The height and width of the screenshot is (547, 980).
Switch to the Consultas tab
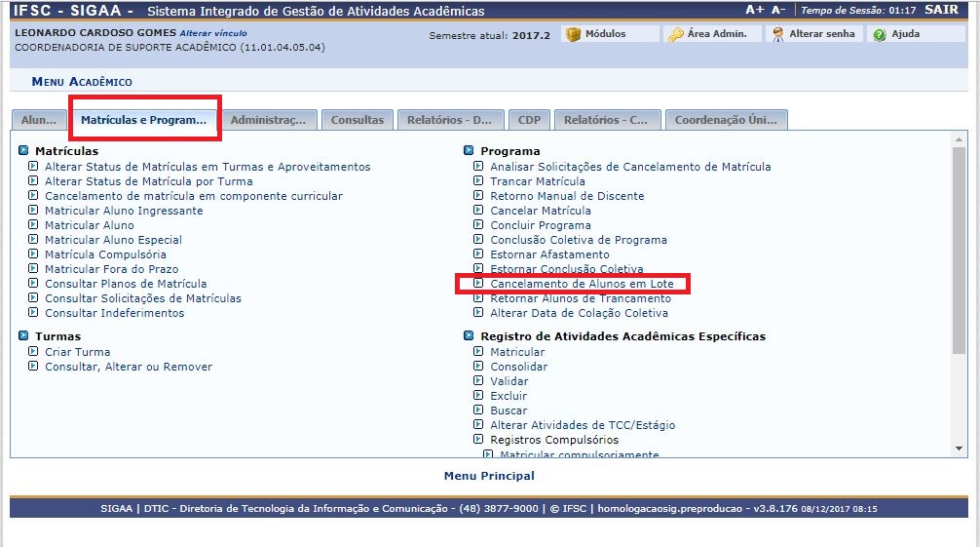[x=358, y=120]
